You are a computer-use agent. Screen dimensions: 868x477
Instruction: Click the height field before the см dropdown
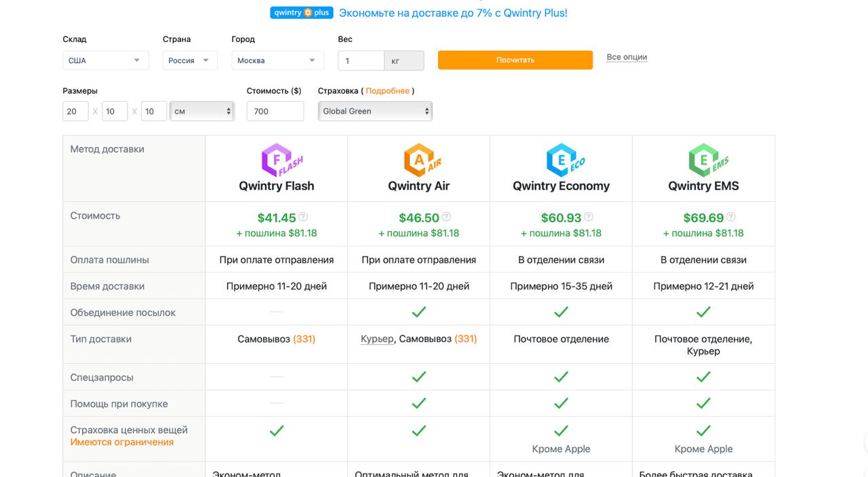(154, 111)
